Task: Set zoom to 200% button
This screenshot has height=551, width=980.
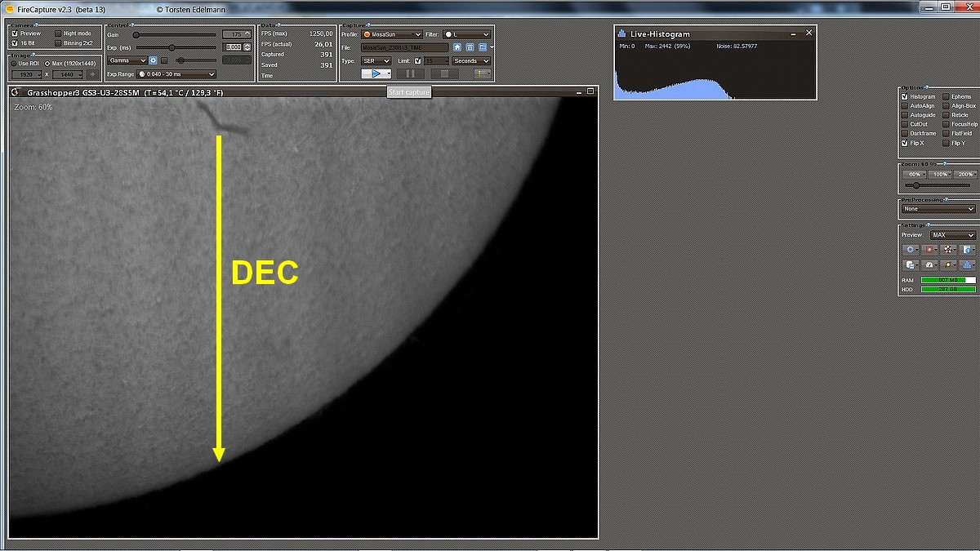Action: (964, 174)
